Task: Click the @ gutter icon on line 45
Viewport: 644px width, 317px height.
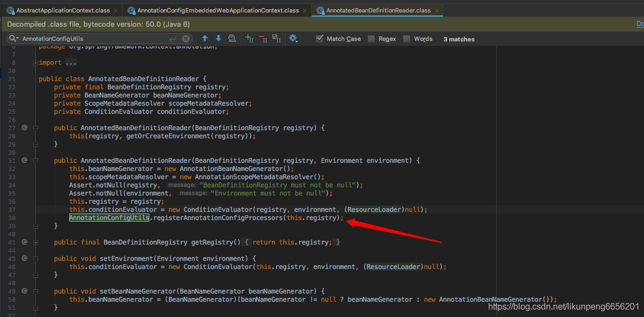Action: (24, 258)
